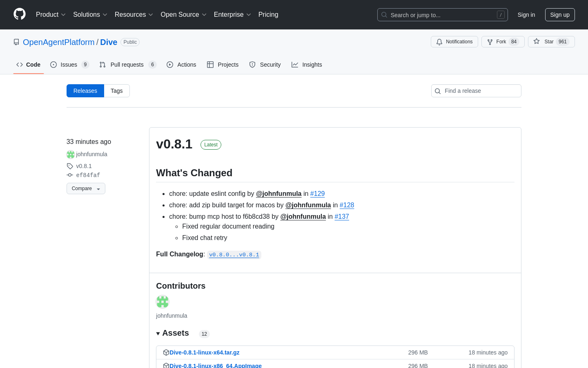This screenshot has width=588, height=368.
Task: Switch to the Insights tab
Action: click(x=307, y=65)
